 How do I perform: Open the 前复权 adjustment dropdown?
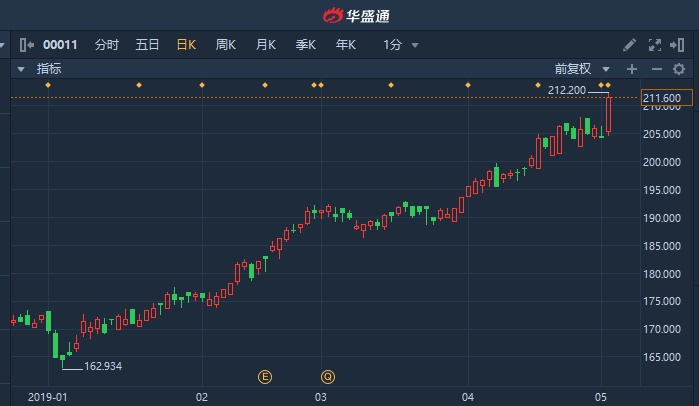[x=582, y=69]
